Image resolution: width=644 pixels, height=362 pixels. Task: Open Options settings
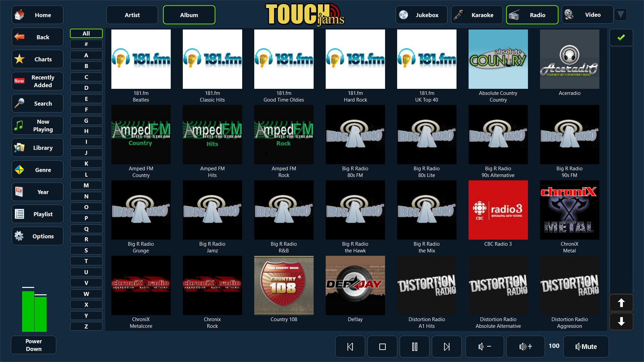37,236
